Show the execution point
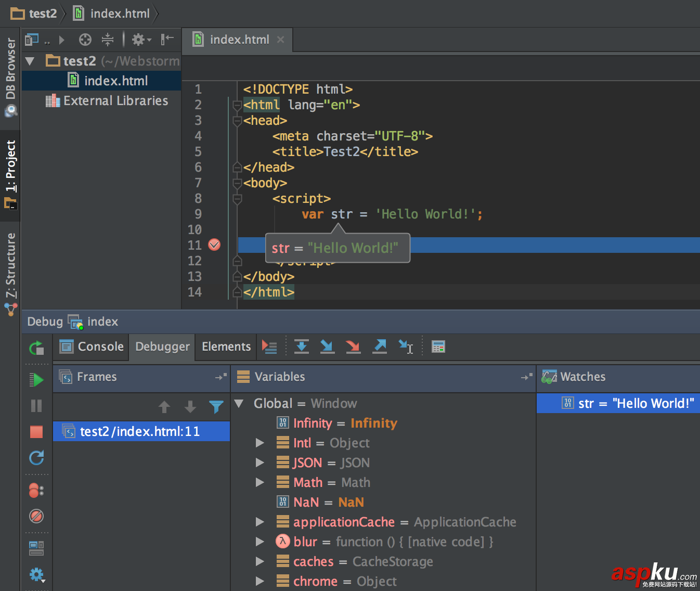Image resolution: width=700 pixels, height=591 pixels. point(269,347)
